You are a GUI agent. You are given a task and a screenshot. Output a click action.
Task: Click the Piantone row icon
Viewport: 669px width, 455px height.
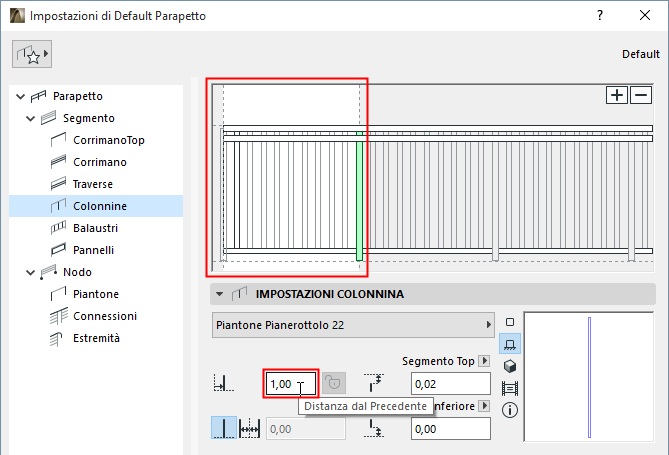58,294
